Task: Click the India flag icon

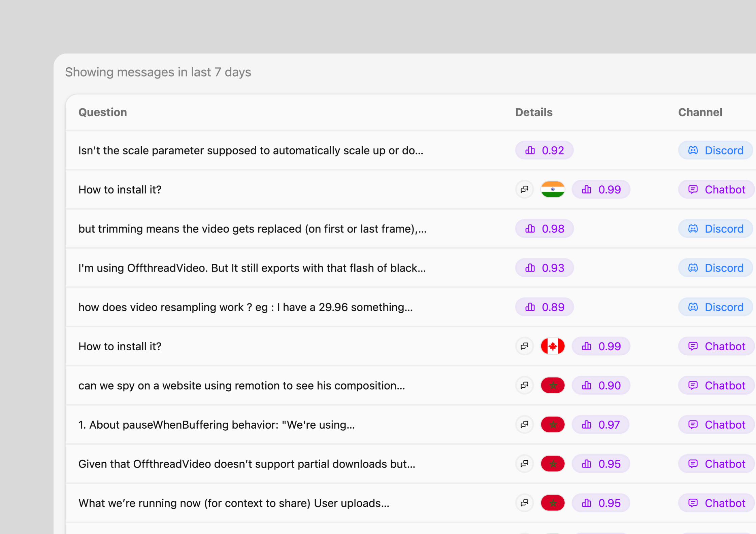Action: (552, 189)
